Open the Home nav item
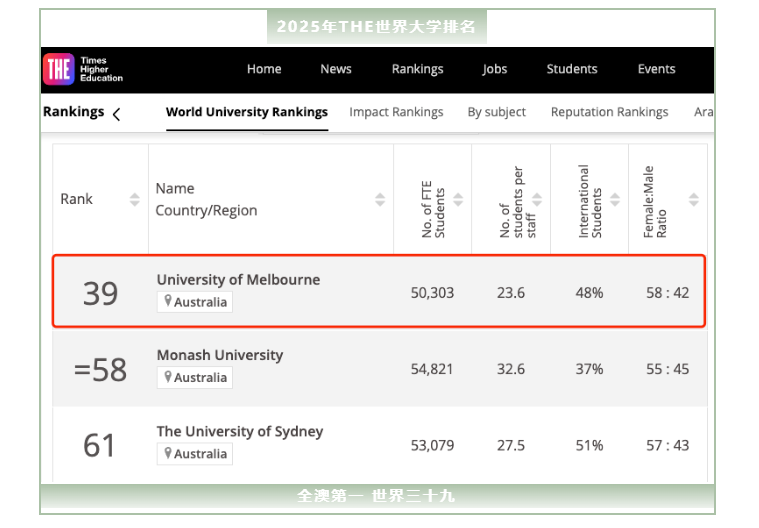759x528 pixels. pos(264,69)
